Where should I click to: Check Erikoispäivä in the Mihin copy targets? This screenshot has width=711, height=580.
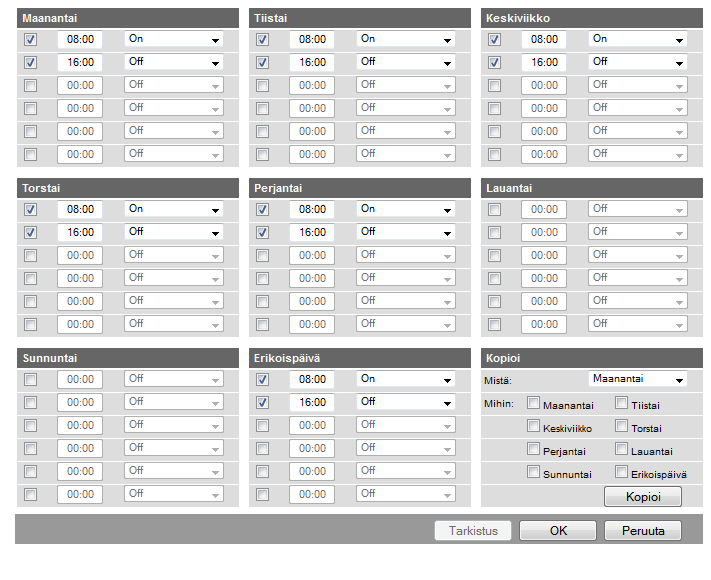coord(621,472)
